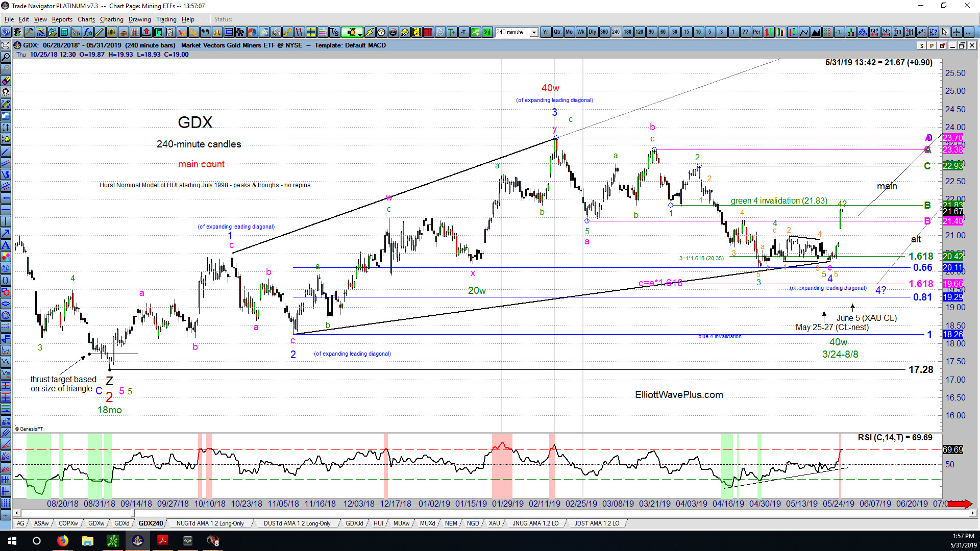Select the arrow pointer tool
The height and width of the screenshot is (551, 980).
click(944, 32)
